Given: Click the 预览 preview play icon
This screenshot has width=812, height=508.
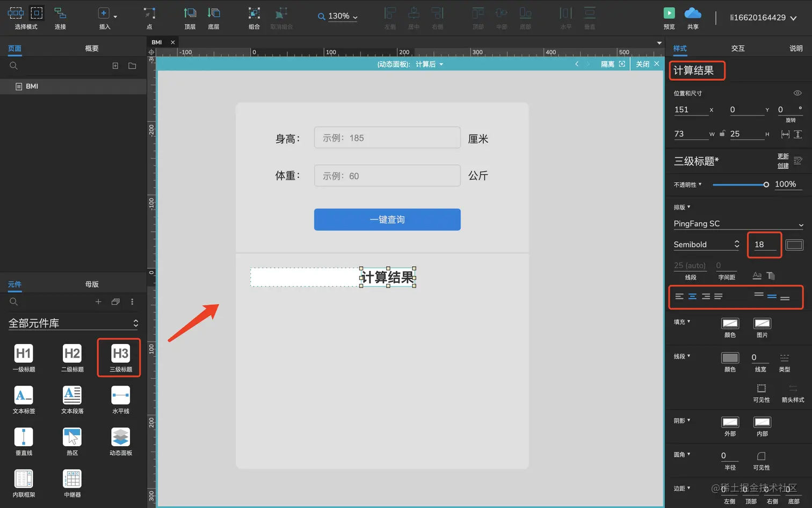Looking at the screenshot, I should (669, 13).
